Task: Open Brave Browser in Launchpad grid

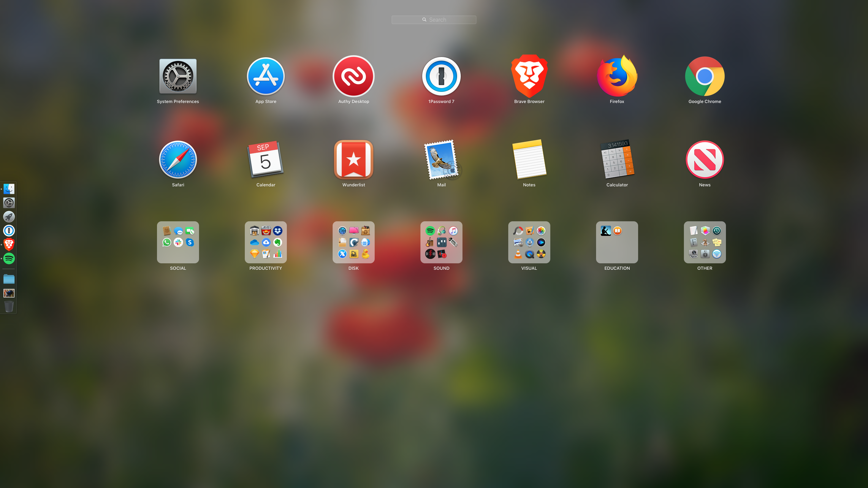Action: click(529, 77)
